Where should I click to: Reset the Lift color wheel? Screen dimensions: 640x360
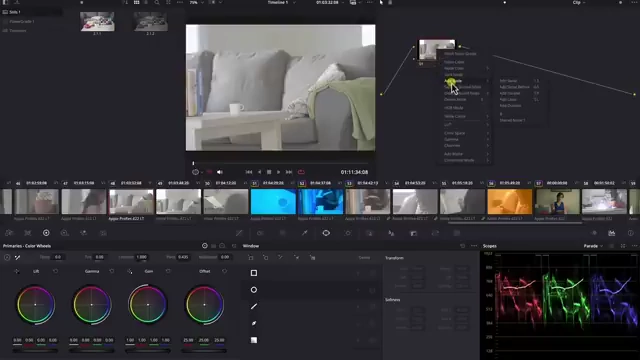tap(56, 271)
